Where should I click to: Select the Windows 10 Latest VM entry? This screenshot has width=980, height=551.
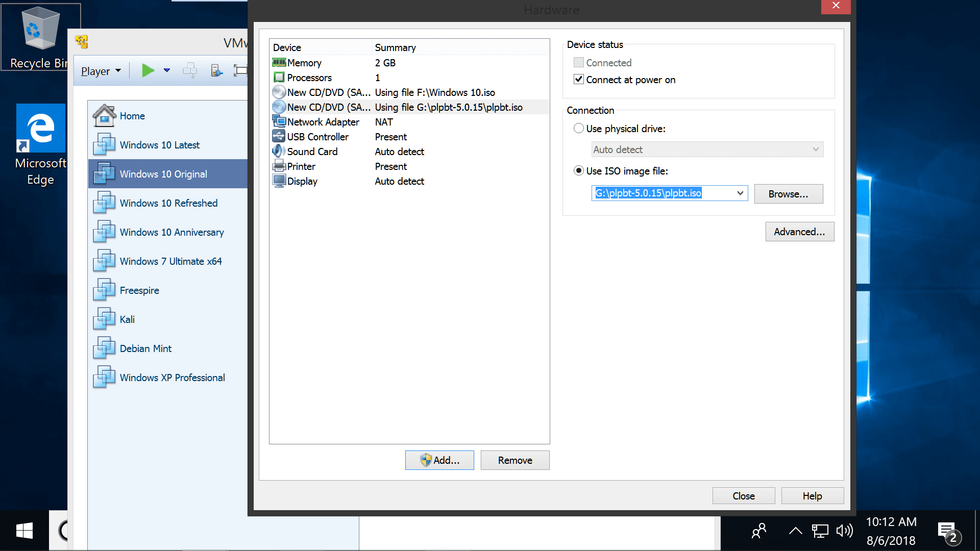160,145
